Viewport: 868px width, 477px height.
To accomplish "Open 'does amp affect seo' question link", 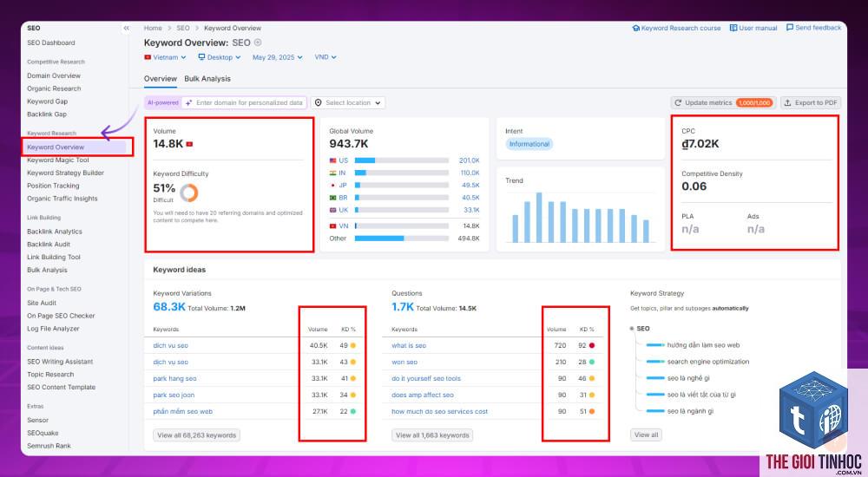I will [423, 395].
